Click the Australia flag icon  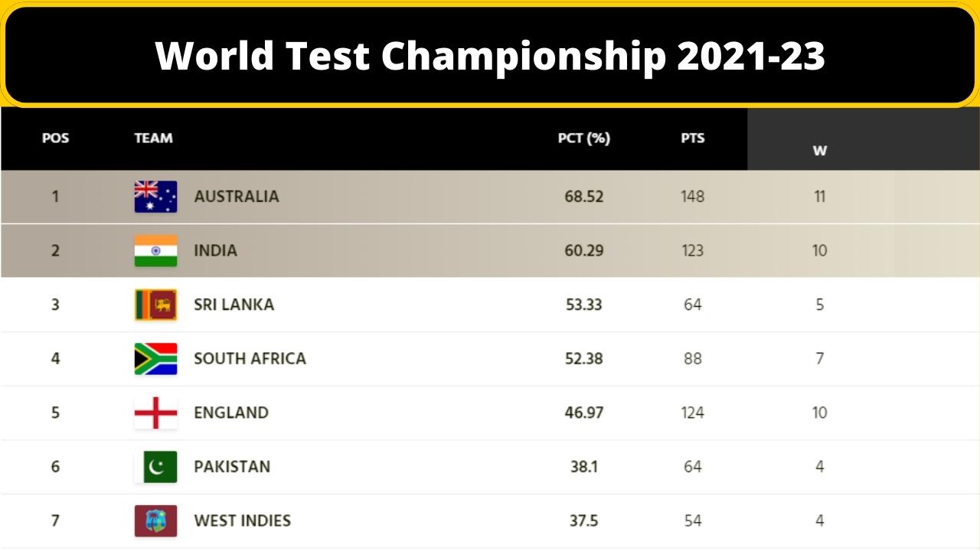(x=155, y=197)
